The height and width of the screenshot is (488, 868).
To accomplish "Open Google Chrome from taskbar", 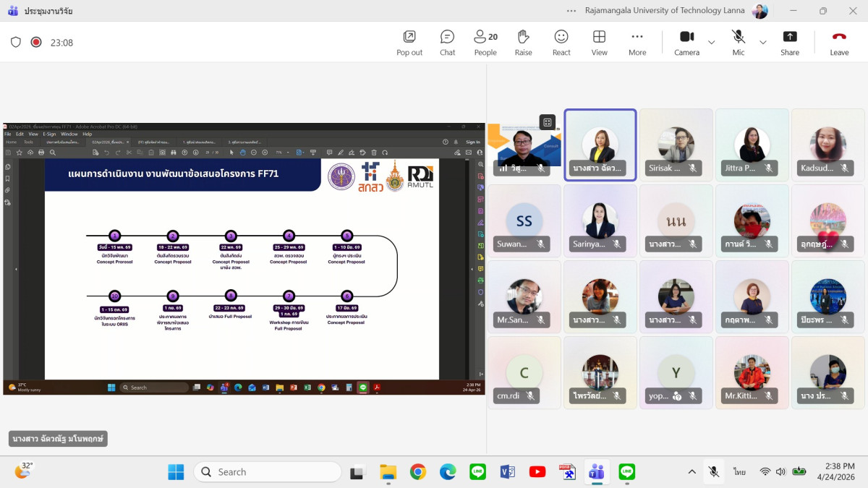I will click(418, 472).
